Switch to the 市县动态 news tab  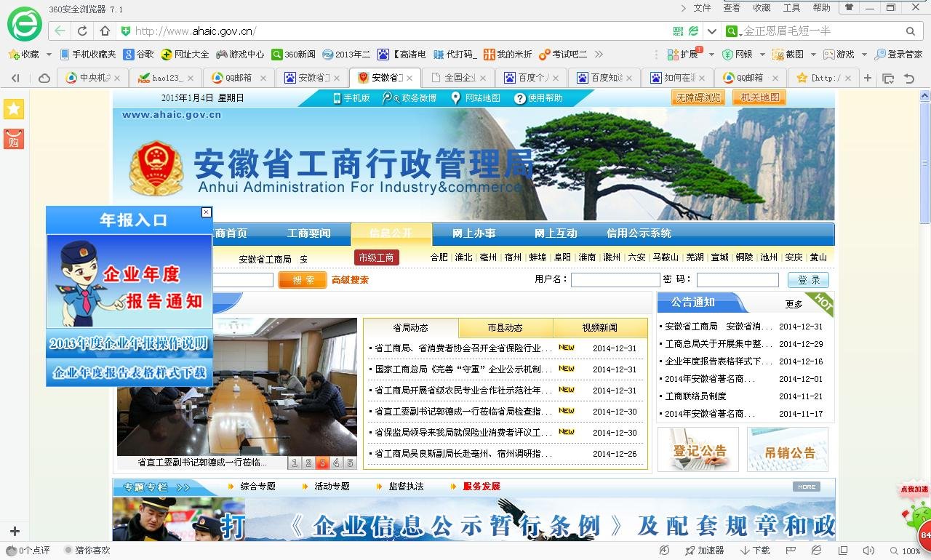coord(505,327)
